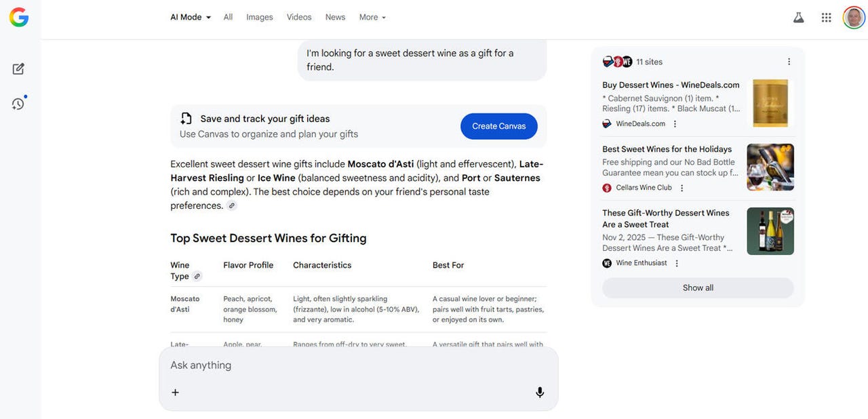This screenshot has height=419, width=868.
Task: Open Search Labs flask icon
Action: click(x=798, y=18)
